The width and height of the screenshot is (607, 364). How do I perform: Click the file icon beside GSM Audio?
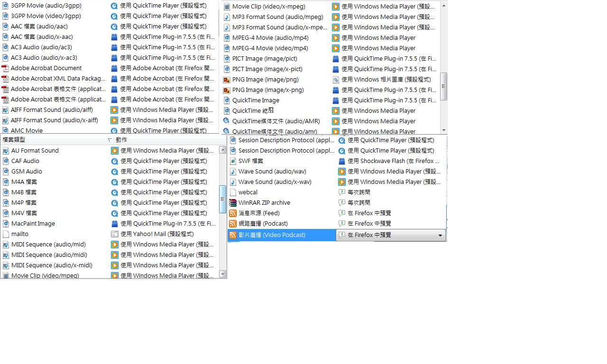coord(6,172)
